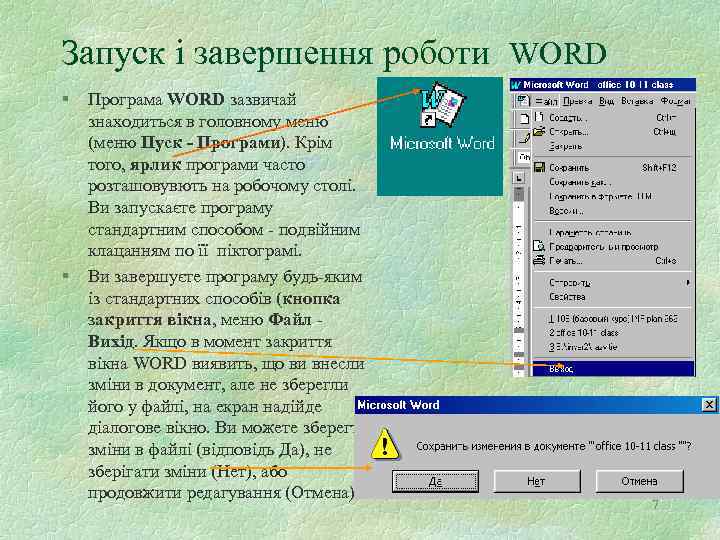This screenshot has height=540, width=720.
Task: Click the bold text "Пуск - Програми"
Action: 211,143
